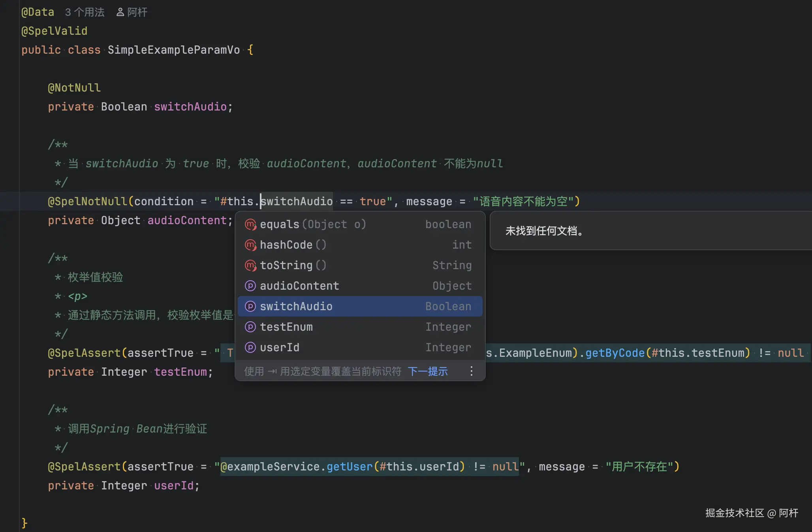The width and height of the screenshot is (812, 532).
Task: Click the getByCode method call
Action: 615,353
